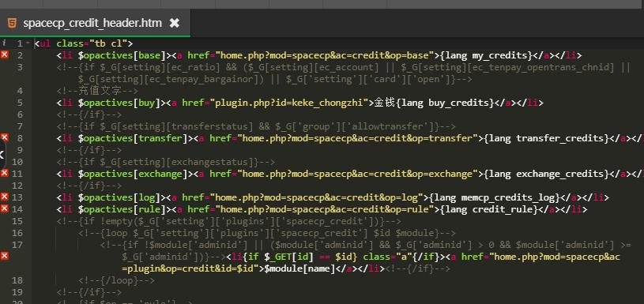Click the [exchangestatus] comment on line 10

point(166,162)
